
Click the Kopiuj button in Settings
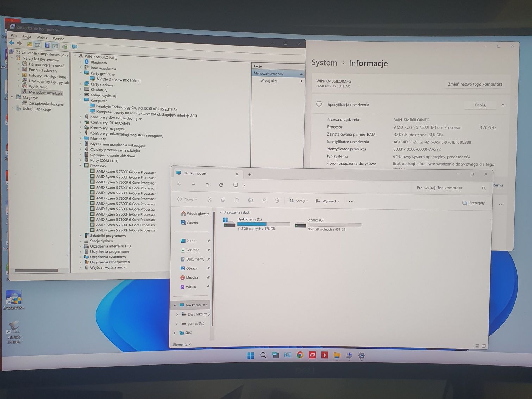pos(480,105)
